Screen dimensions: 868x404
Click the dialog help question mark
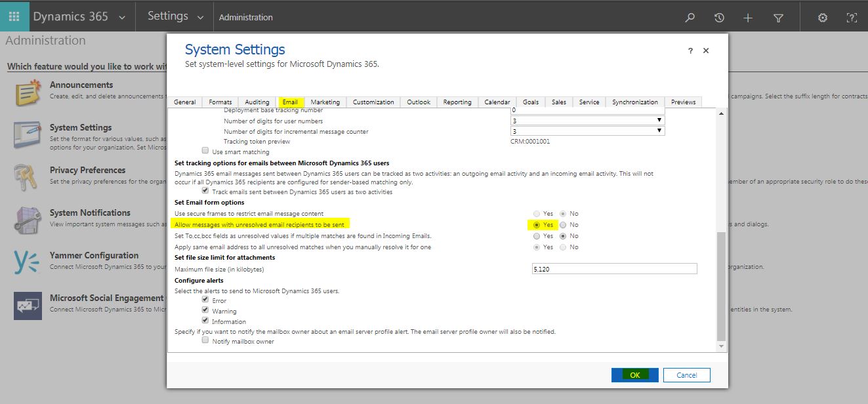[690, 51]
